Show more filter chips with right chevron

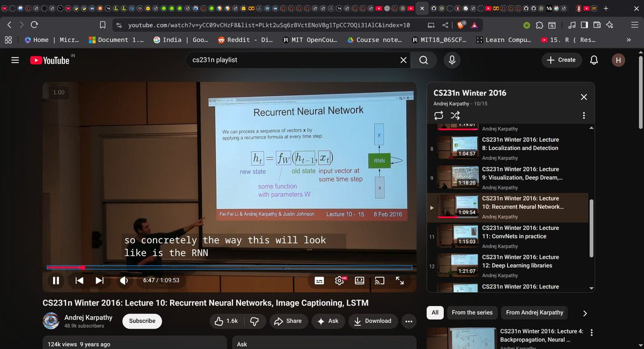coord(585,313)
